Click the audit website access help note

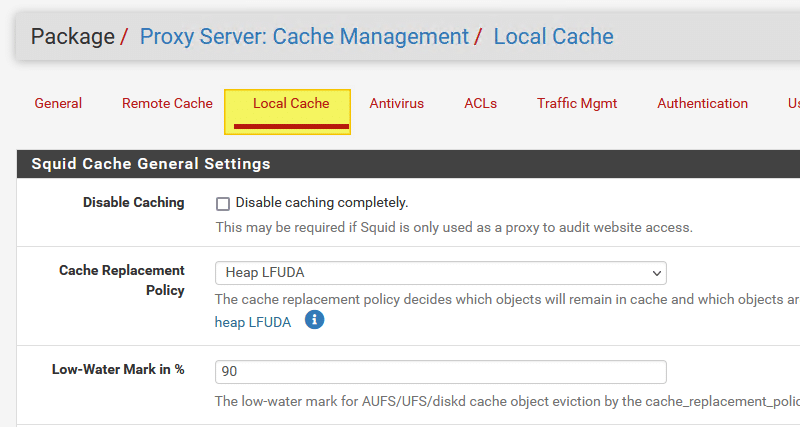pos(454,227)
